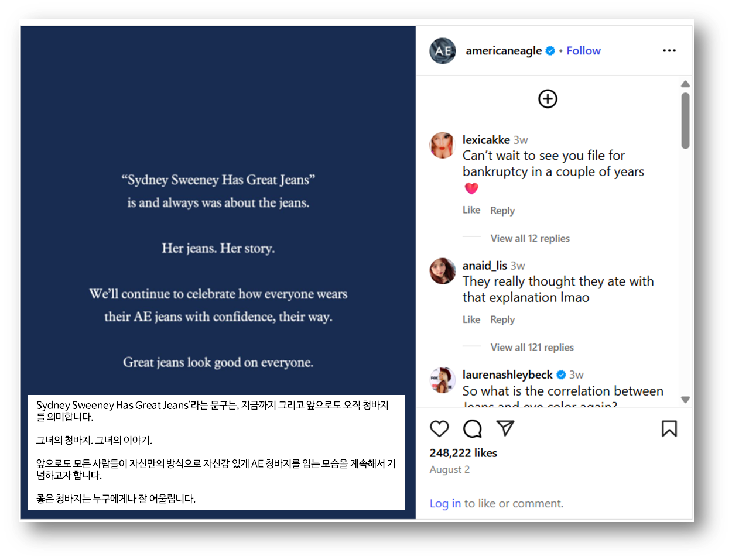Save post with bookmark icon
732x560 pixels.
pyautogui.click(x=669, y=429)
